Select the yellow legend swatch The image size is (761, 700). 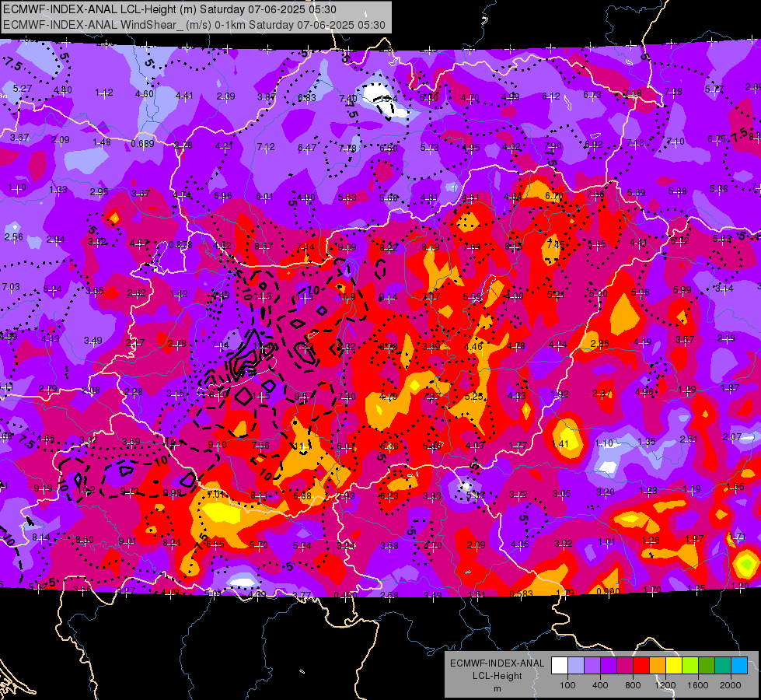[x=674, y=666]
